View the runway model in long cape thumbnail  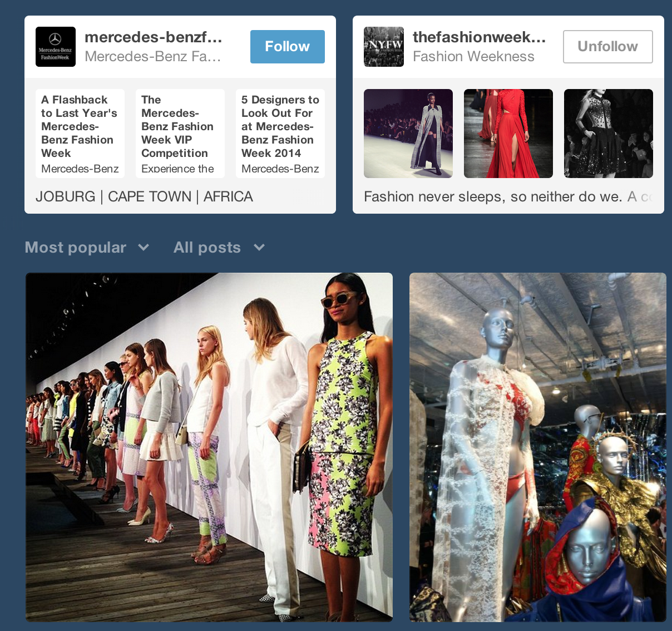(408, 134)
